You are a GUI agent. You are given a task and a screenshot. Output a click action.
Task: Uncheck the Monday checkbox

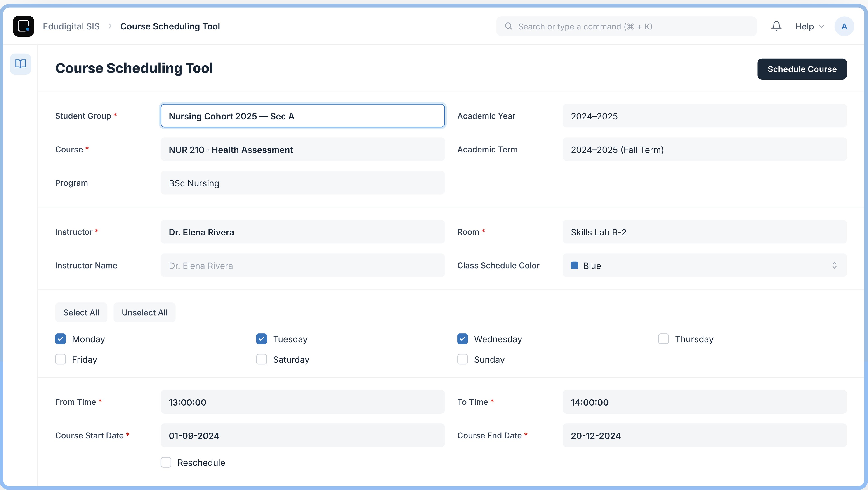pyautogui.click(x=61, y=339)
